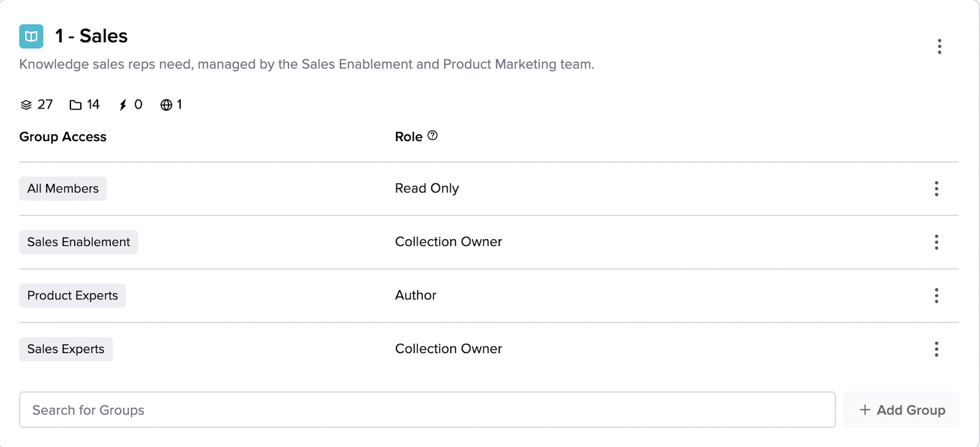Screen dimensions: 980x447
Task: Click the globe public access icon
Action: point(166,105)
